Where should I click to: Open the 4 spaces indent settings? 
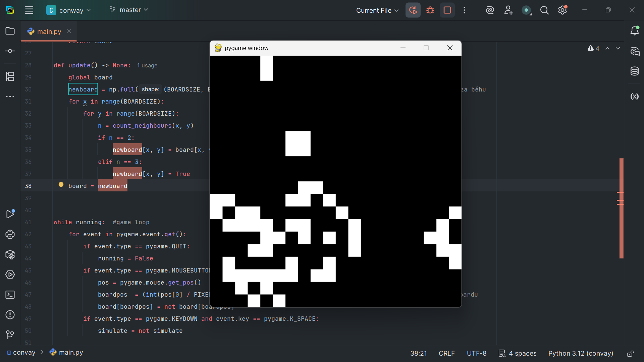click(x=518, y=353)
